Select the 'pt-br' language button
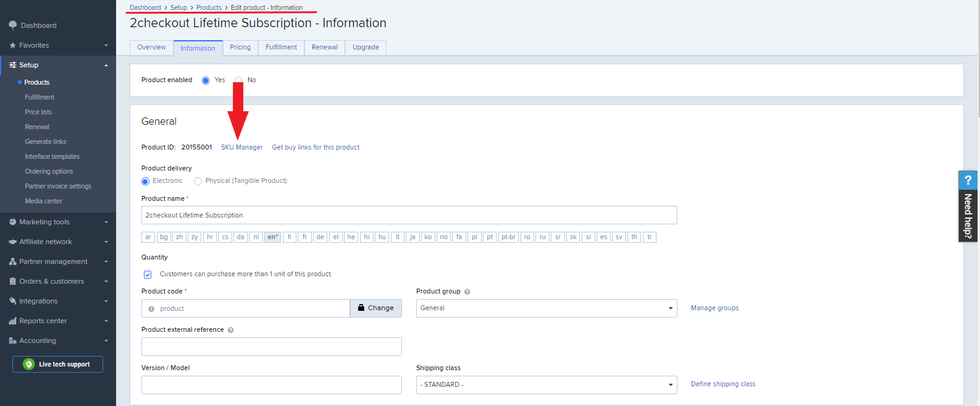980x406 pixels. (509, 237)
